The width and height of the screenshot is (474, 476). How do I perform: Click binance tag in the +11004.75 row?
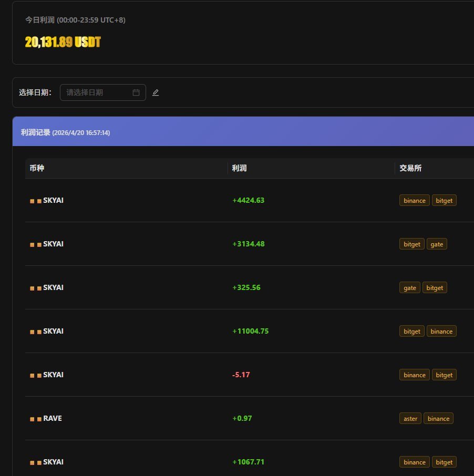[441, 331]
